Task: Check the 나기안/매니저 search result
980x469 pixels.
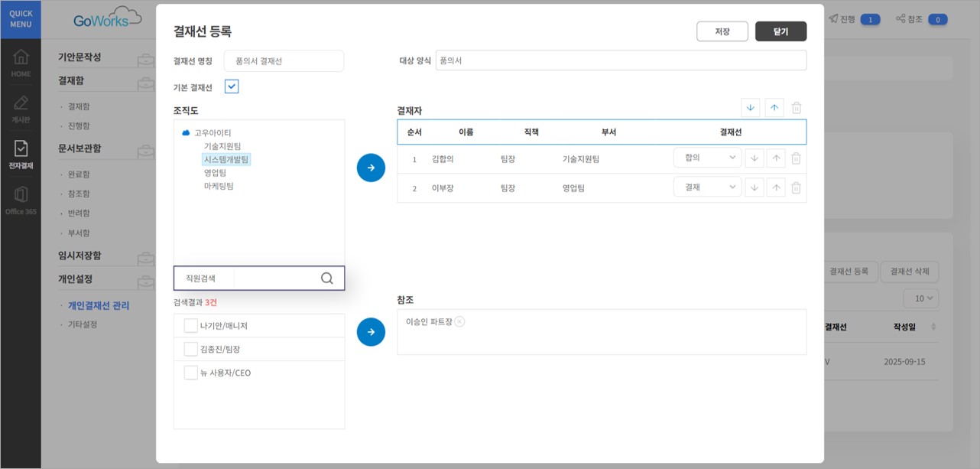Action: pos(191,326)
